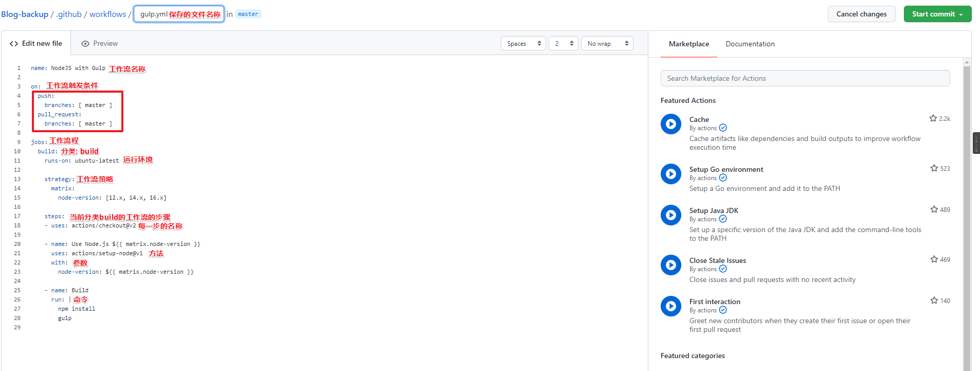Viewport: 980px width, 371px height.
Task: Open the Start commit dropdown
Action: coord(937,14)
